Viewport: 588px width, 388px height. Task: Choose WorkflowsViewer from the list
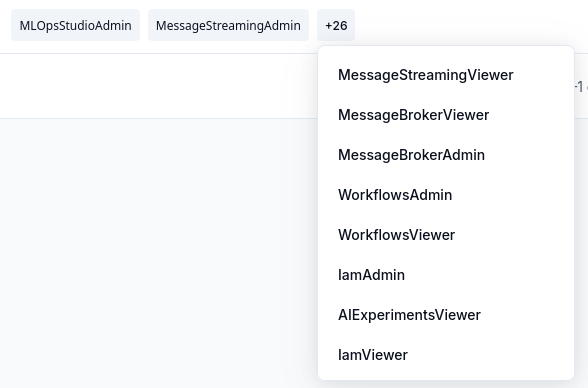(x=396, y=235)
